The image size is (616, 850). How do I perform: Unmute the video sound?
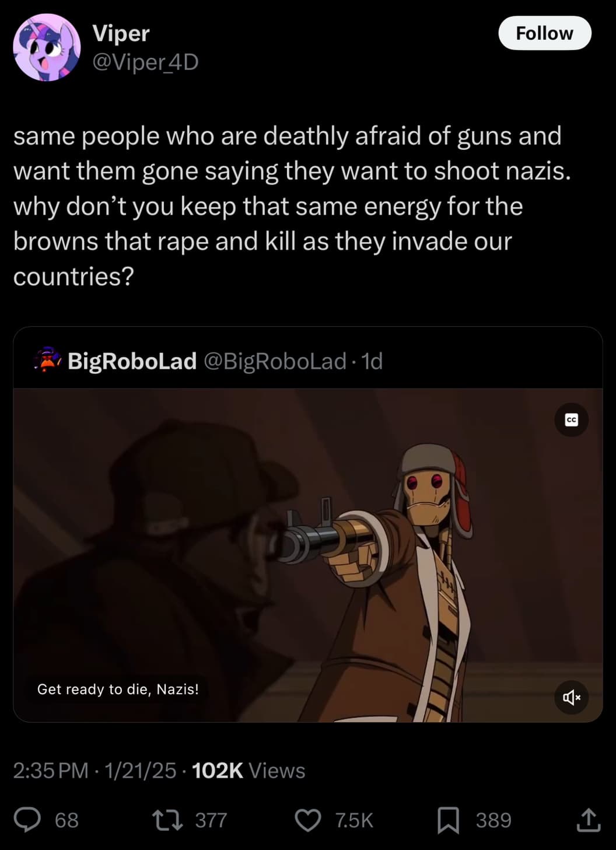(571, 697)
